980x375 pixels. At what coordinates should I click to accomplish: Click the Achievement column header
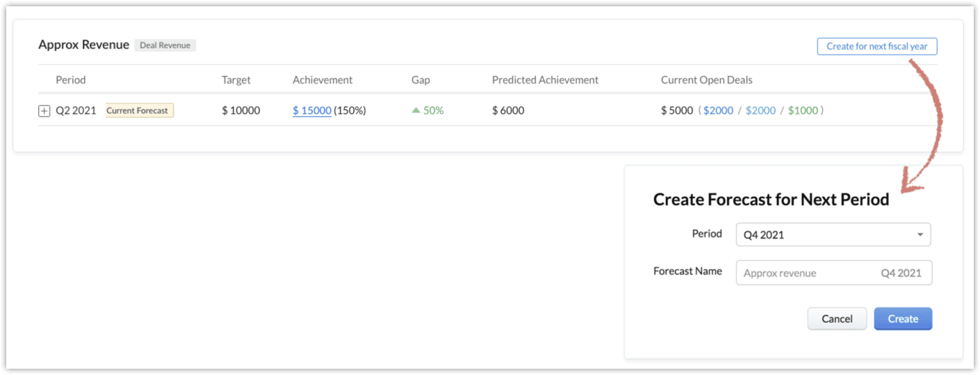[x=322, y=80]
